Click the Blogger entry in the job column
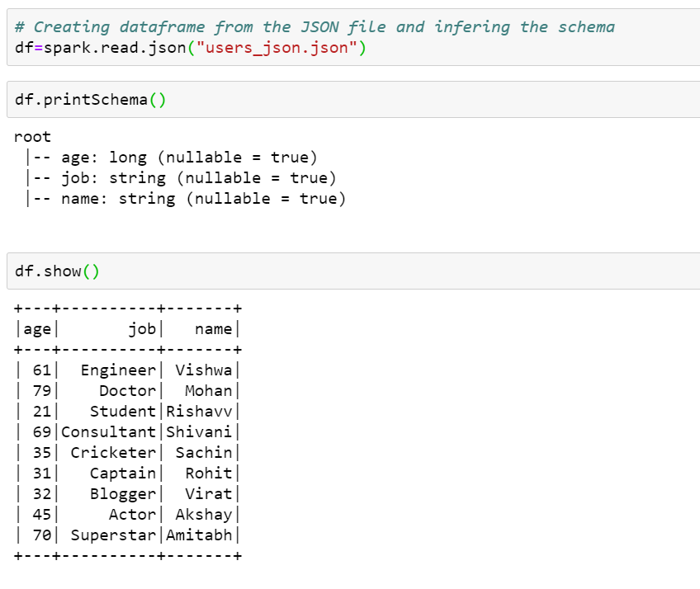700x589 pixels. click(x=122, y=493)
